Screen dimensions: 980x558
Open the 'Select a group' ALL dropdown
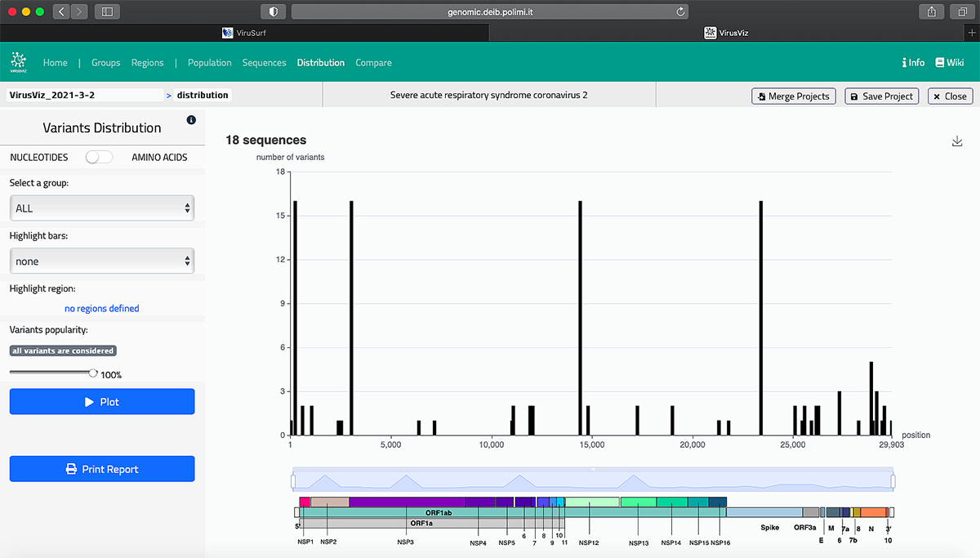(x=102, y=208)
